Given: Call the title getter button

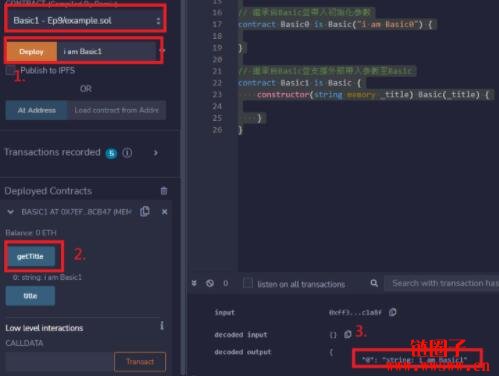Looking at the screenshot, I should coord(30,296).
